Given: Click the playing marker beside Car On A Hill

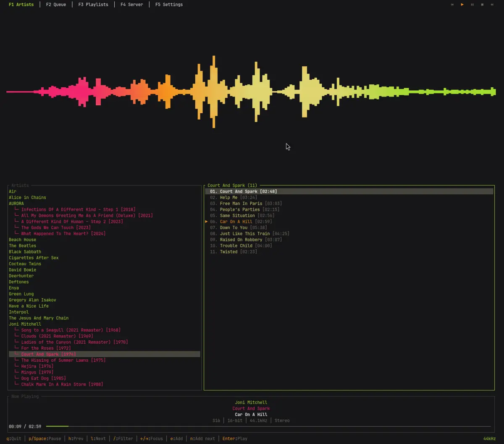Looking at the screenshot, I should click(207, 222).
